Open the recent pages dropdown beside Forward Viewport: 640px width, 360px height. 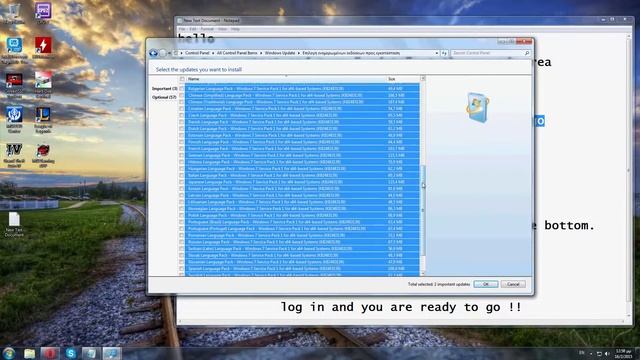click(169, 53)
